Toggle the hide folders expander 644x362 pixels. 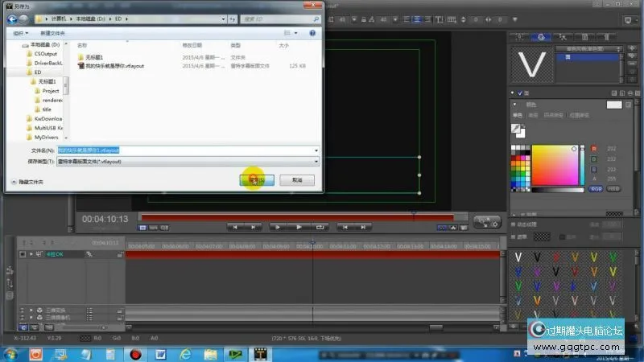pos(14,183)
